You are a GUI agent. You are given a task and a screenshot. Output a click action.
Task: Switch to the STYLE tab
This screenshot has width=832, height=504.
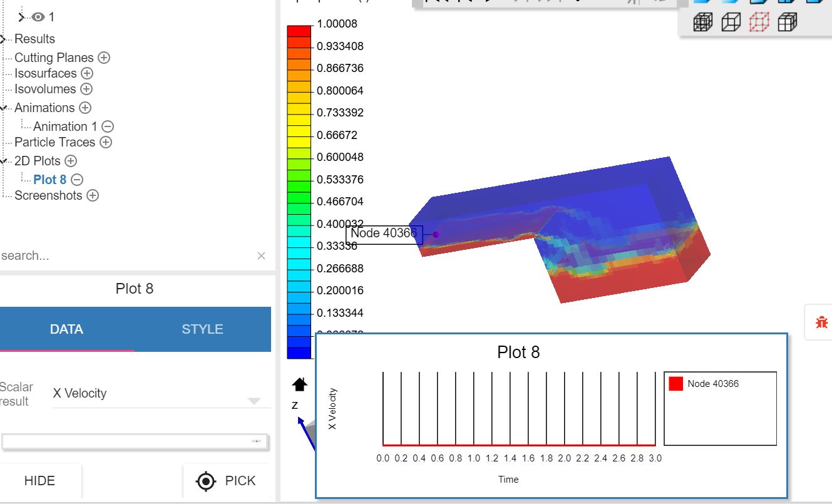(202, 329)
